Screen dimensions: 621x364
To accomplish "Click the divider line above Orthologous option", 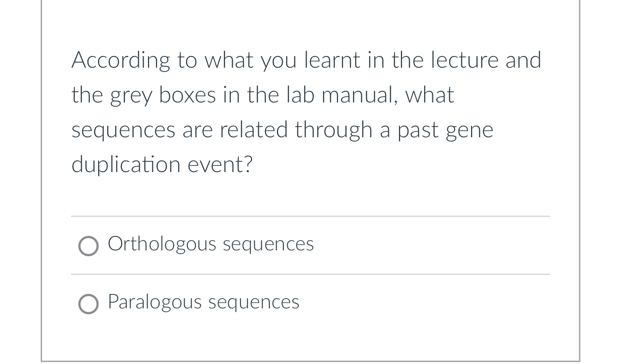I will 310,217.
